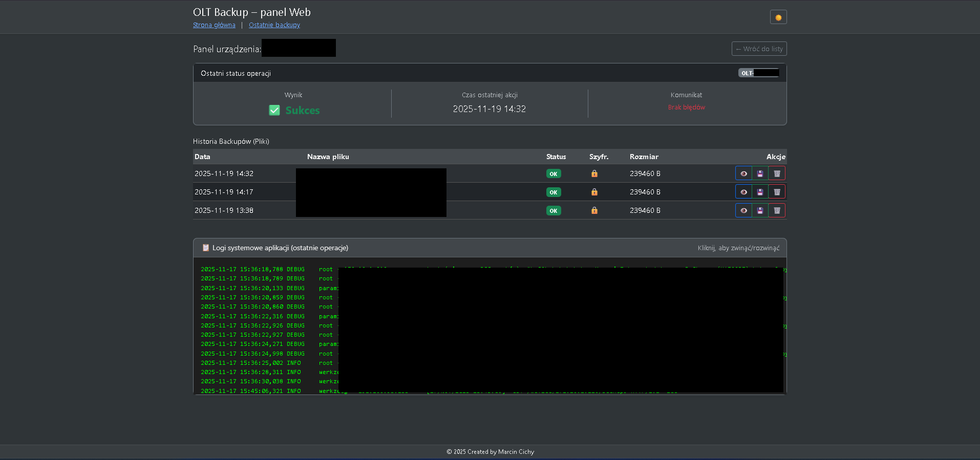Viewport: 980px width, 460px height.
Task: Click the OK status badge for 14:17
Action: [x=553, y=192]
